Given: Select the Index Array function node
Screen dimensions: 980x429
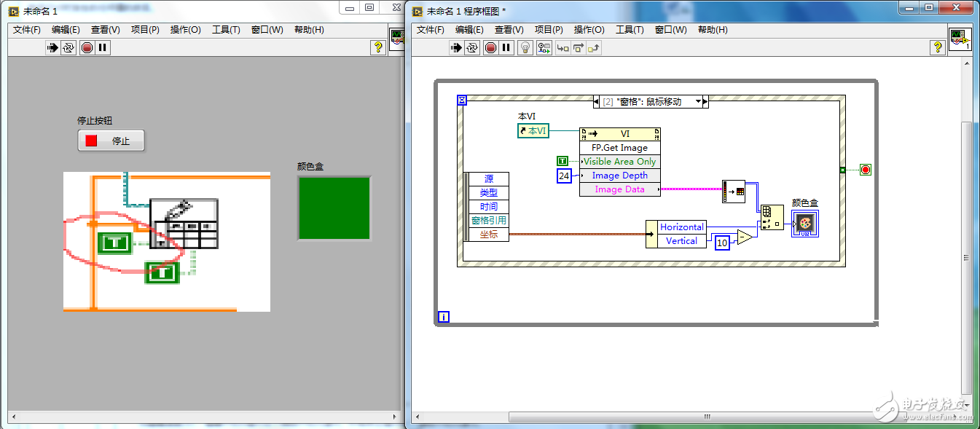Looking at the screenshot, I should [x=771, y=217].
